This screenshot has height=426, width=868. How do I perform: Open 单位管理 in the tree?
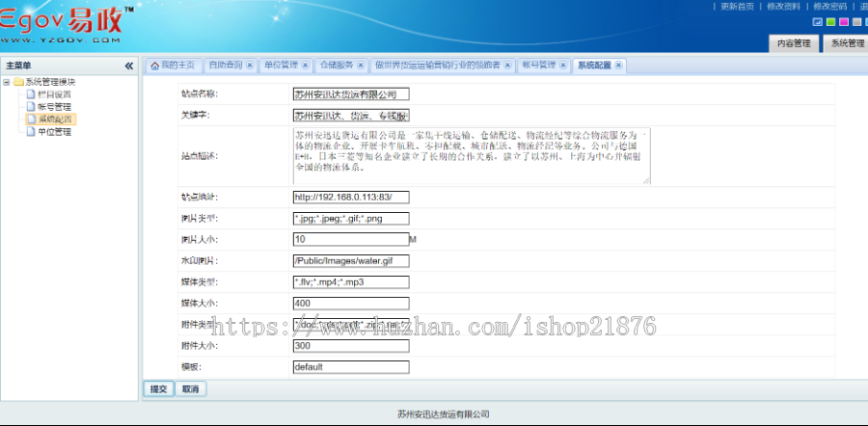(54, 132)
